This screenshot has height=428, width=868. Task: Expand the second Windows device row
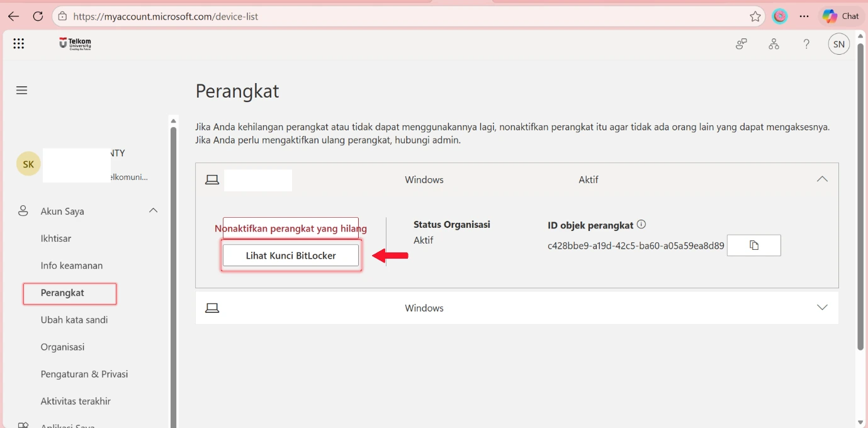click(822, 308)
